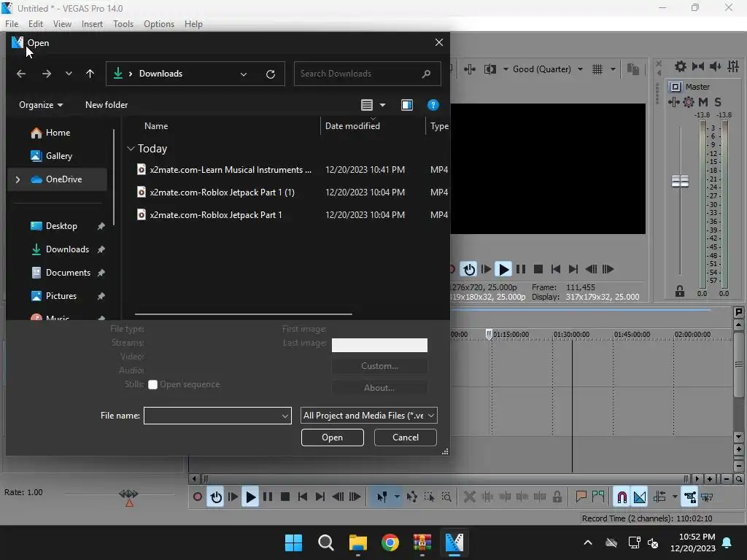Screen dimensions: 747x560
Task: Refresh the Downloads folder view
Action: pyautogui.click(x=271, y=74)
